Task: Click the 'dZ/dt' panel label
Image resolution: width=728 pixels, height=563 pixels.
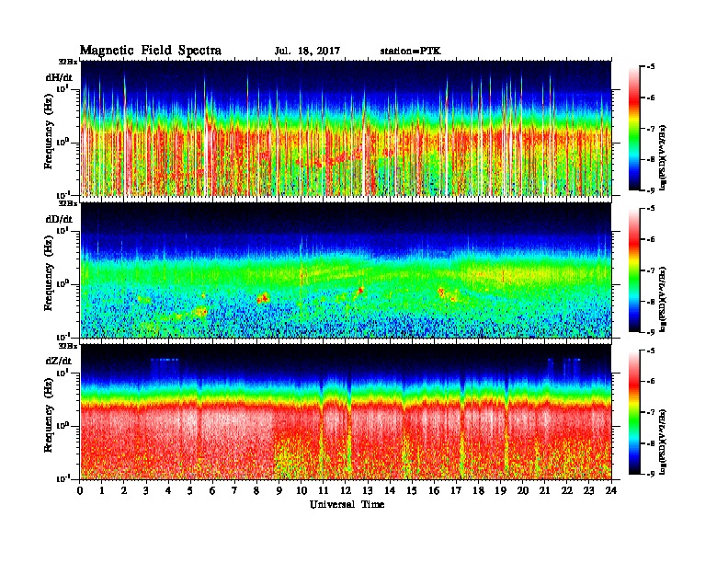Action: click(59, 361)
